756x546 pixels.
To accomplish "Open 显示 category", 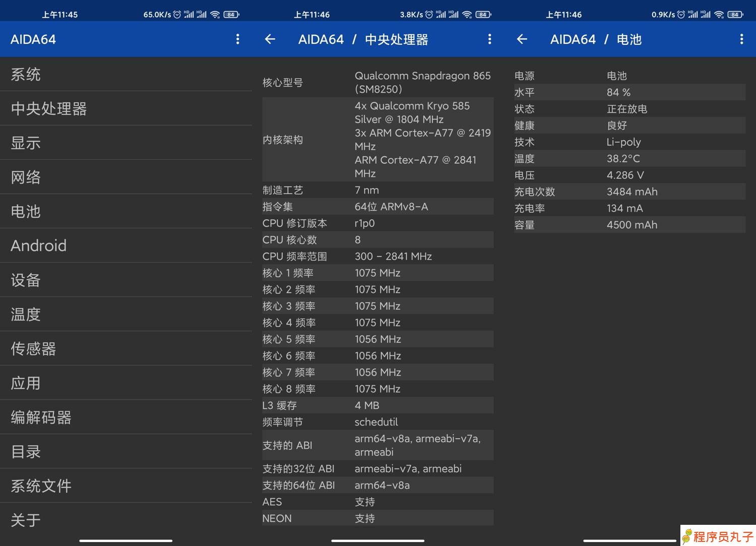I will (x=126, y=143).
